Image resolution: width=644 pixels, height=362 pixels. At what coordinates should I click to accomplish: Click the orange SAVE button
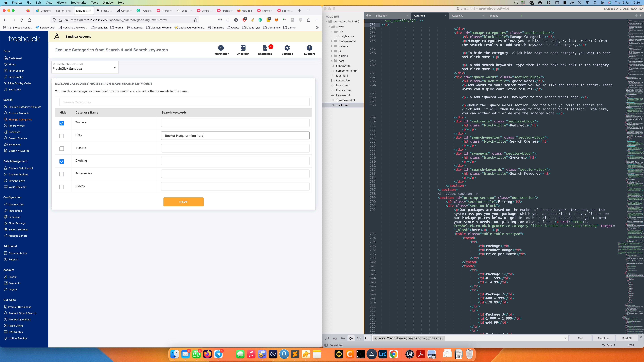pos(183,202)
